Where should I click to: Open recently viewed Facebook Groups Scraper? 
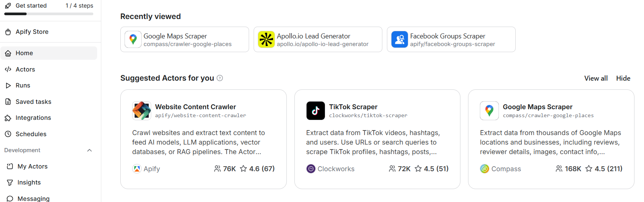point(451,40)
